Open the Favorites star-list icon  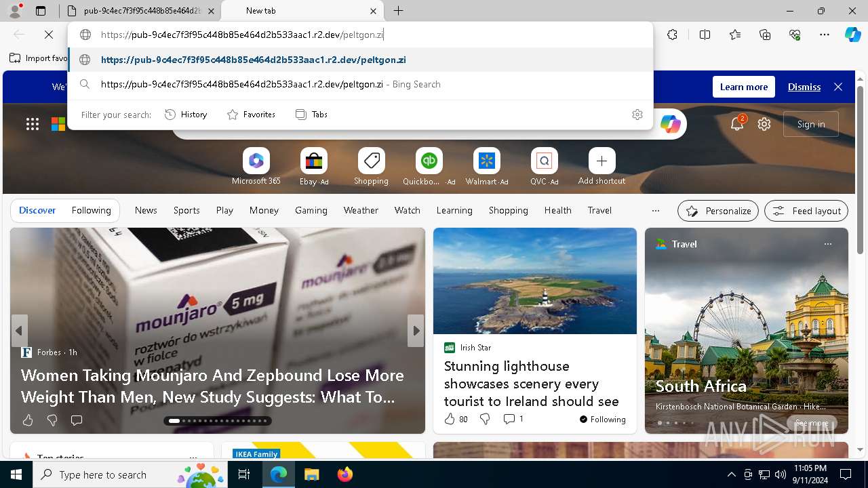tap(735, 35)
